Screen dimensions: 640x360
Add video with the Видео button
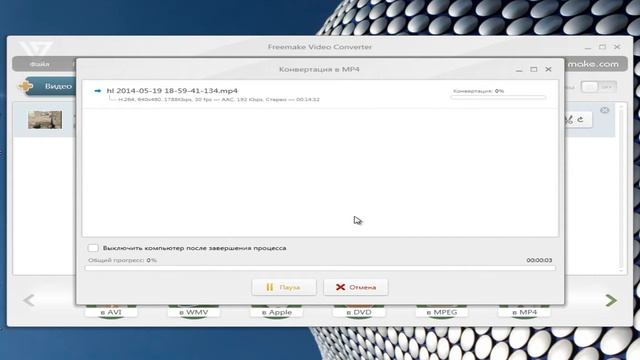49,86
